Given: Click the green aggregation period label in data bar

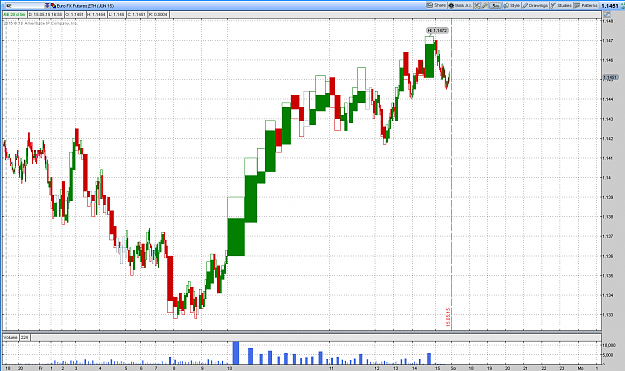Looking at the screenshot, I should click(x=14, y=14).
